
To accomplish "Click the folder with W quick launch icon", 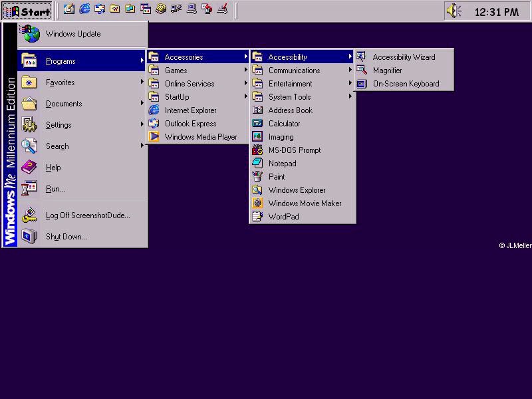I will pyautogui.click(x=115, y=9).
